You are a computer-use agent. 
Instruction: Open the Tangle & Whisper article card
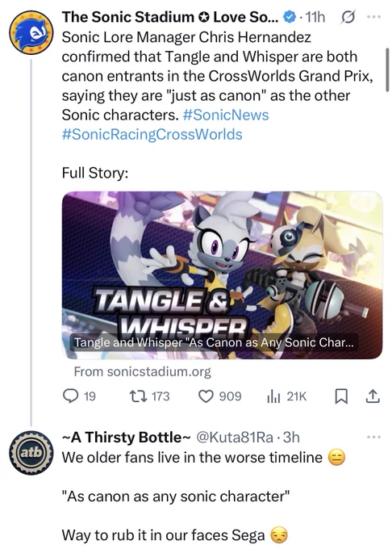coord(222,274)
